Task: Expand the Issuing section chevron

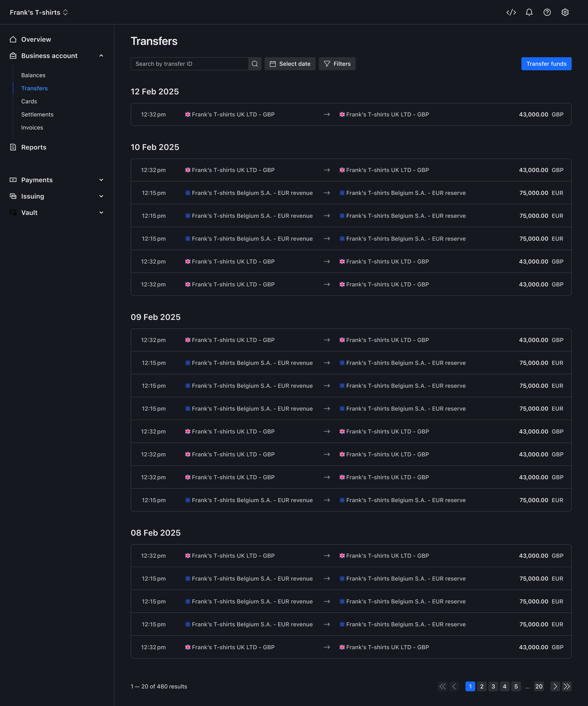Action: coord(101,196)
